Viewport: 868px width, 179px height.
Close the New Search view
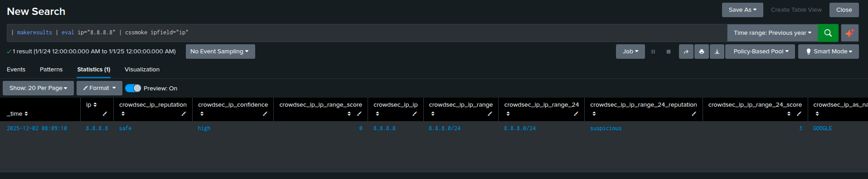(844, 10)
